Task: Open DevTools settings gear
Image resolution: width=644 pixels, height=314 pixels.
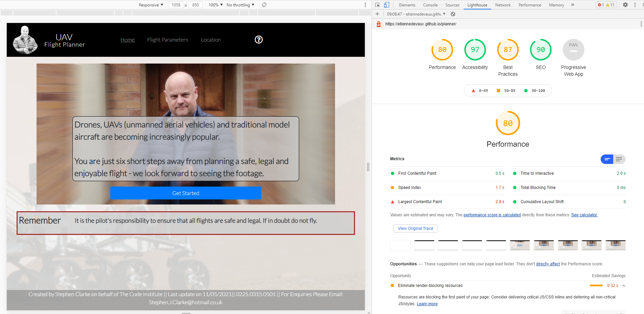Action: coord(625,5)
